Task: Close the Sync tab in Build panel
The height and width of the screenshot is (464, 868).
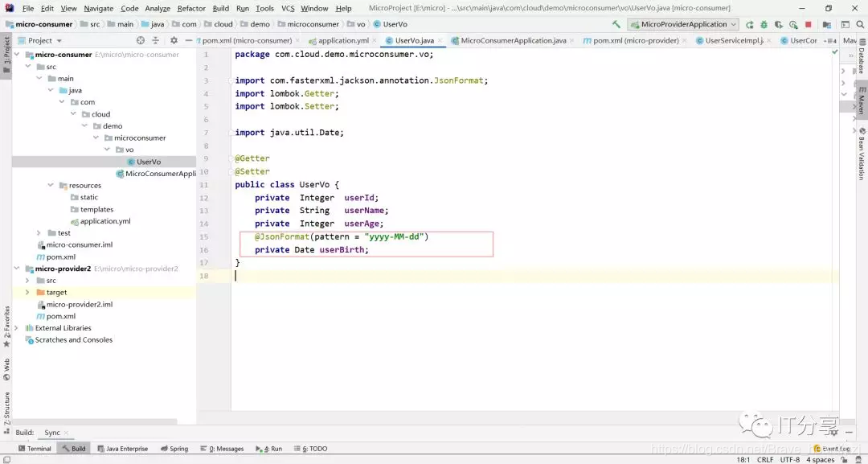Action: [67, 433]
